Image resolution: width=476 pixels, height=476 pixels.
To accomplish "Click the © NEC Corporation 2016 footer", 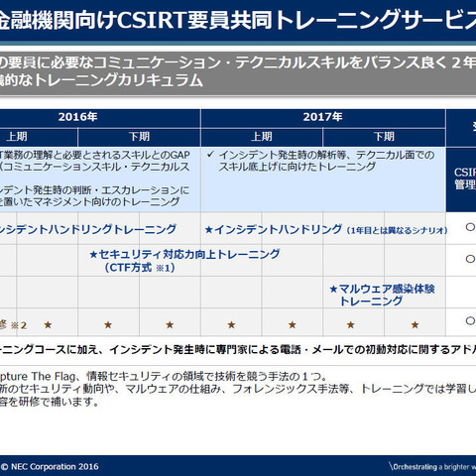I will [50, 467].
